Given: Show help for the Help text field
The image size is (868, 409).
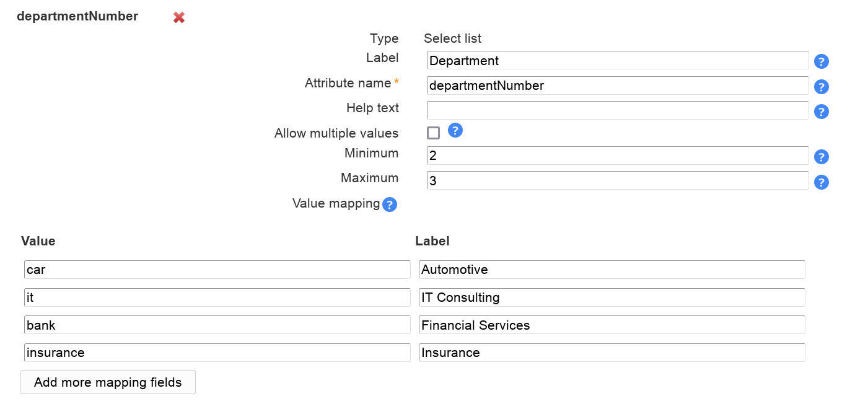Looking at the screenshot, I should click(821, 112).
